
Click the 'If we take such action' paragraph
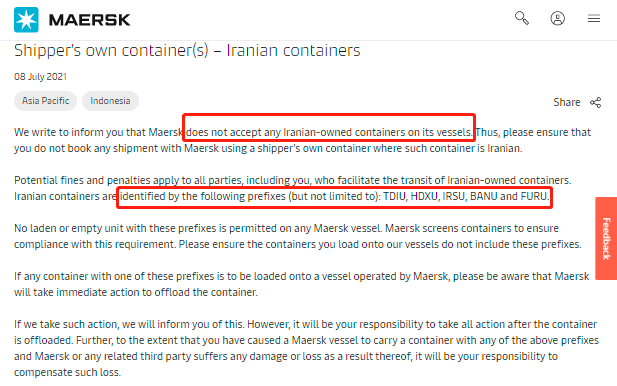(x=307, y=348)
